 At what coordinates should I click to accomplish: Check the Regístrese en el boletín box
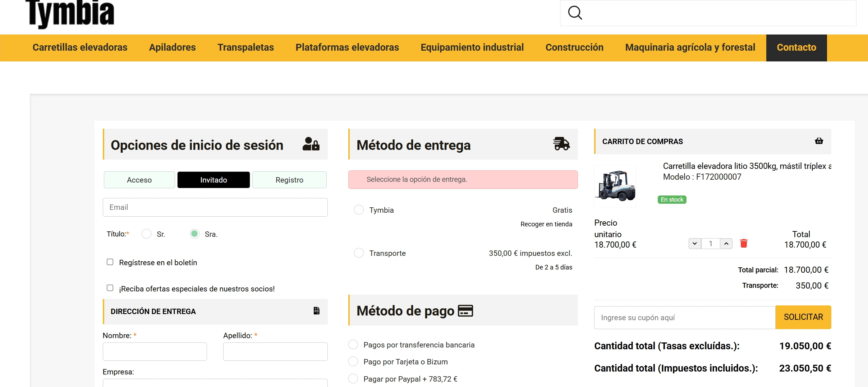110,262
